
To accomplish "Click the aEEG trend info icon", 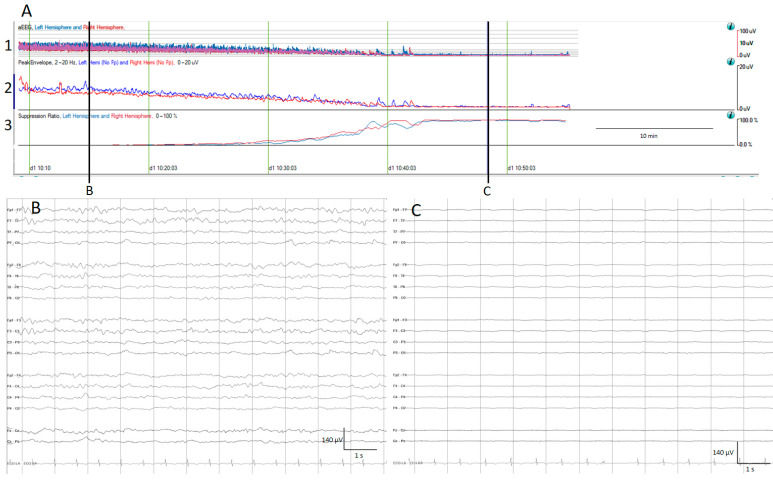I will (733, 27).
